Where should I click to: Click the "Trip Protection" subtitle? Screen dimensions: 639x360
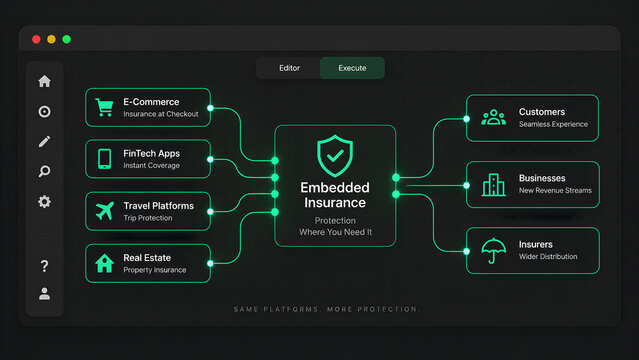tap(148, 218)
